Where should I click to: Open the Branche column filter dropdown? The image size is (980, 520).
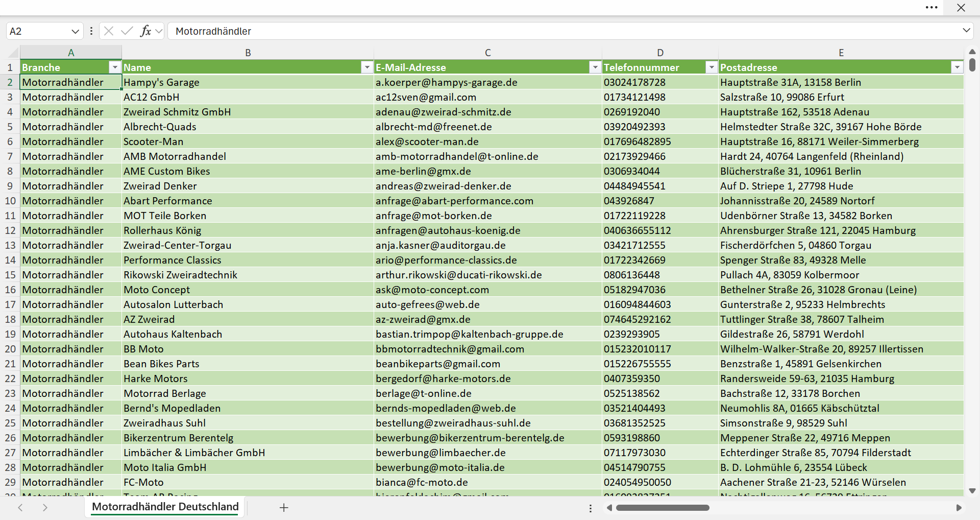point(115,67)
